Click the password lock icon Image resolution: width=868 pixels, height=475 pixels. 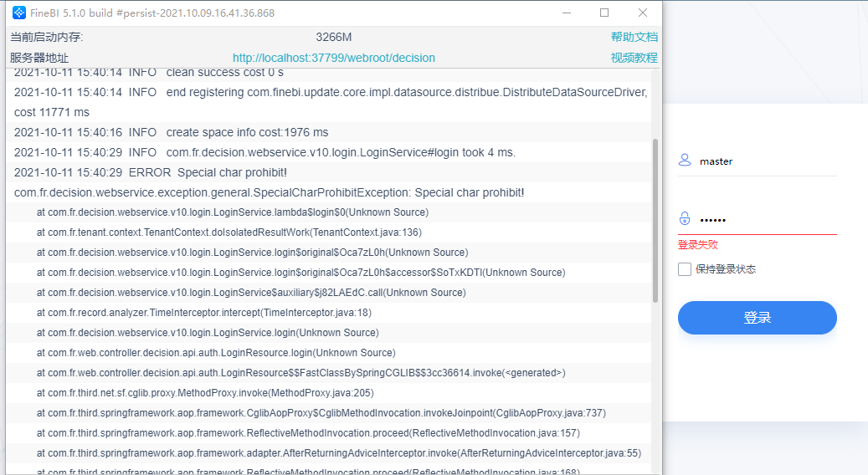point(685,218)
